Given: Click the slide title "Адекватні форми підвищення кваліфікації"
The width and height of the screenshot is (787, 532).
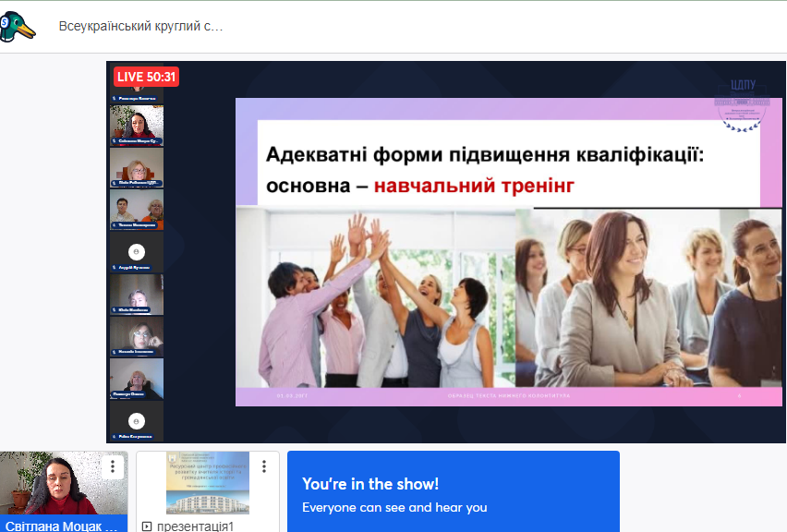Looking at the screenshot, I should pyautogui.click(x=485, y=154).
